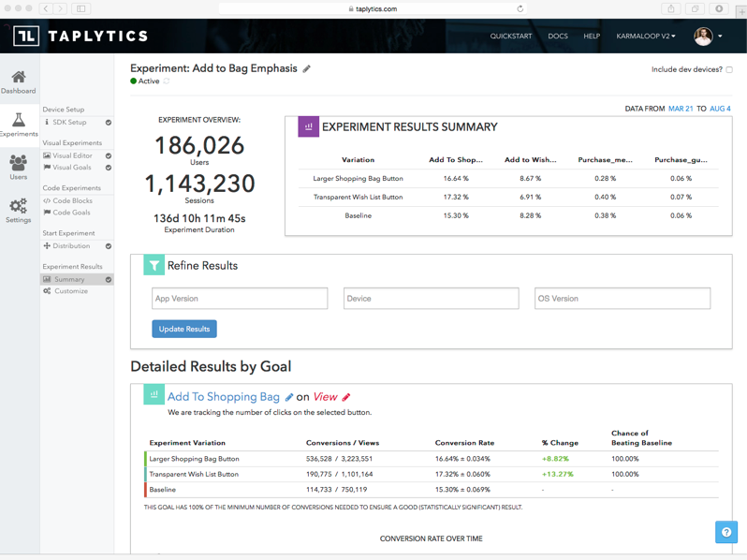Viewport: 747px width, 560px height.
Task: Click SDK Setup completion checkmark
Action: click(x=109, y=123)
